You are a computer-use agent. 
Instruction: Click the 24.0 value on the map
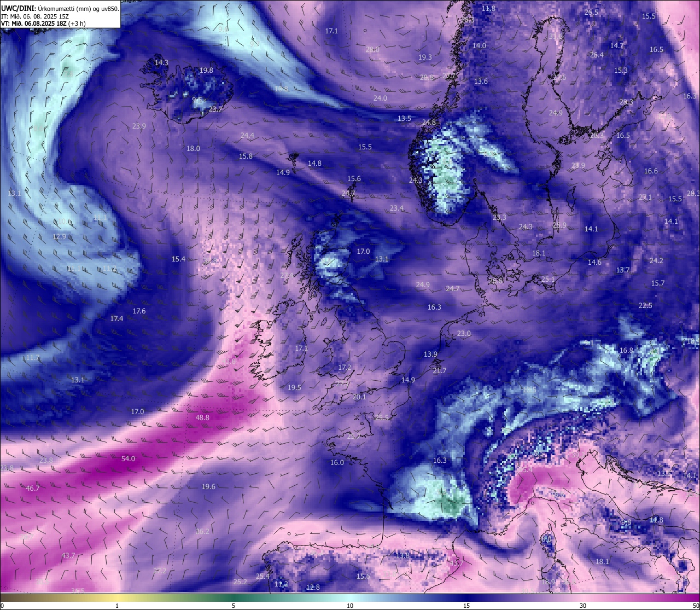(x=380, y=98)
